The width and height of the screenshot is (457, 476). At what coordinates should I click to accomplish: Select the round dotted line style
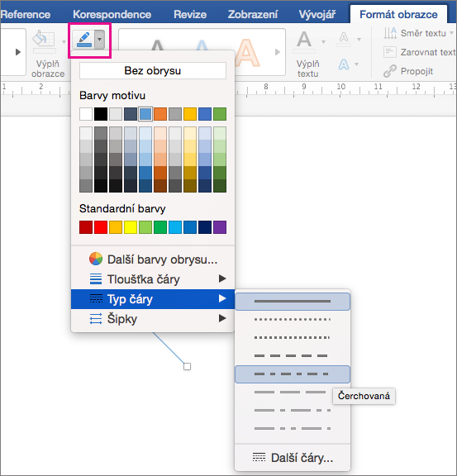coord(293,319)
